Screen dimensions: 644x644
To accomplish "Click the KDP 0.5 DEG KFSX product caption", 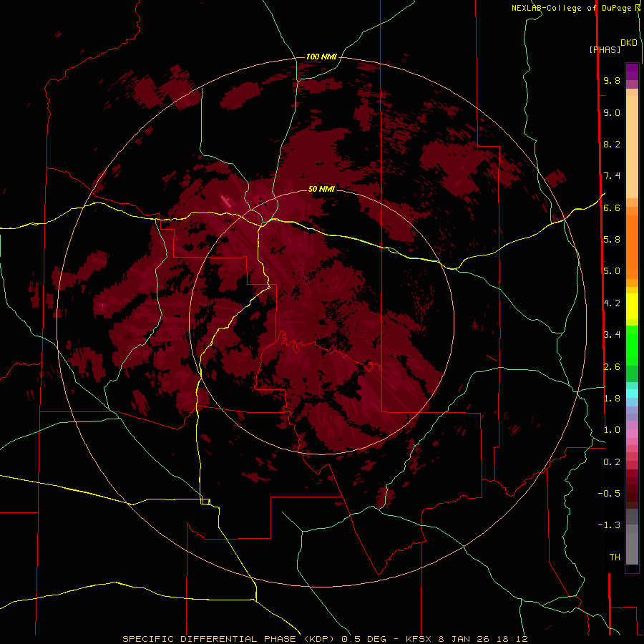I will tap(325, 639).
